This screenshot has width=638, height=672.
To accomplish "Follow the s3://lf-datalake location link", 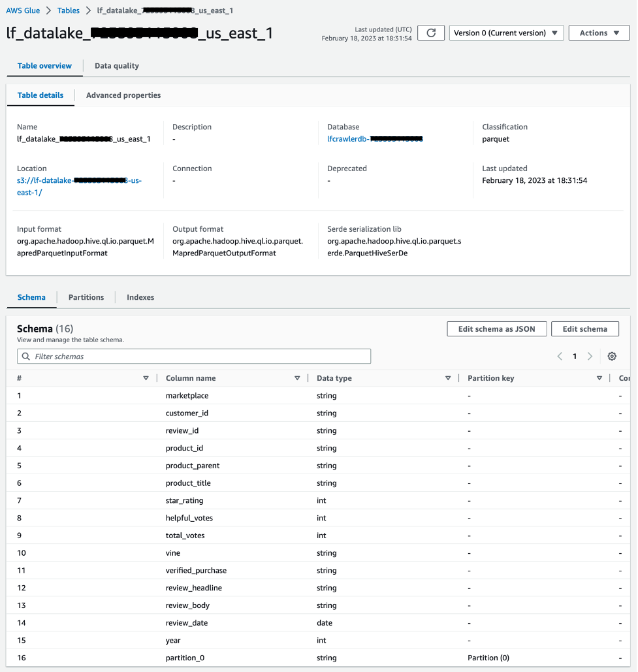I will pyautogui.click(x=79, y=187).
